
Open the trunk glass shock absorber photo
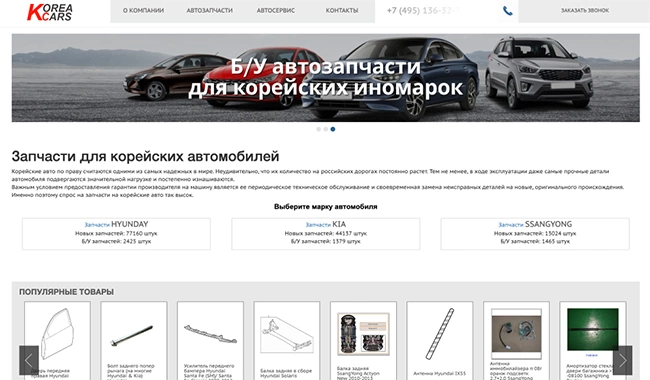pos(592,330)
